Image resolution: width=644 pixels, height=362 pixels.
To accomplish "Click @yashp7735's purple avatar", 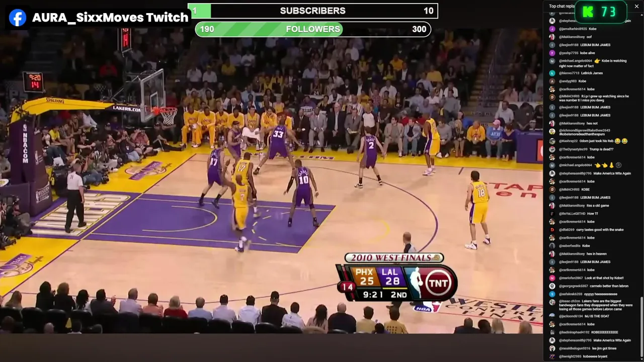I will click(x=552, y=53).
